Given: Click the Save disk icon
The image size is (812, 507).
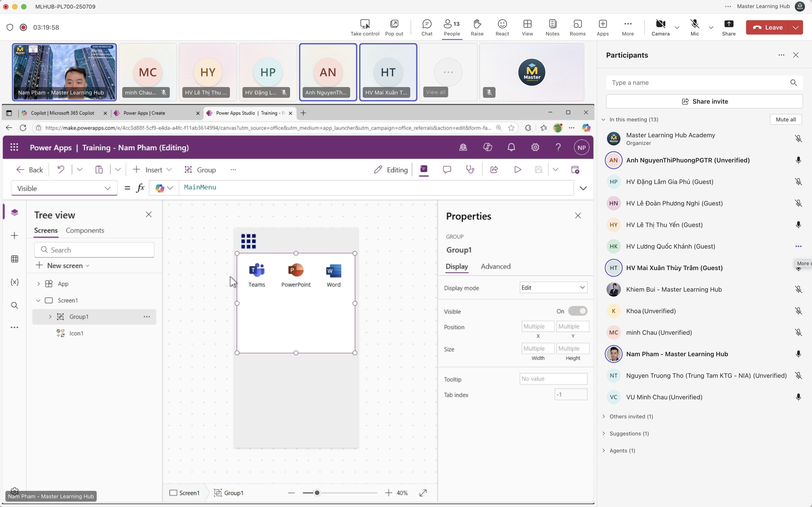Looking at the screenshot, I should [538, 170].
